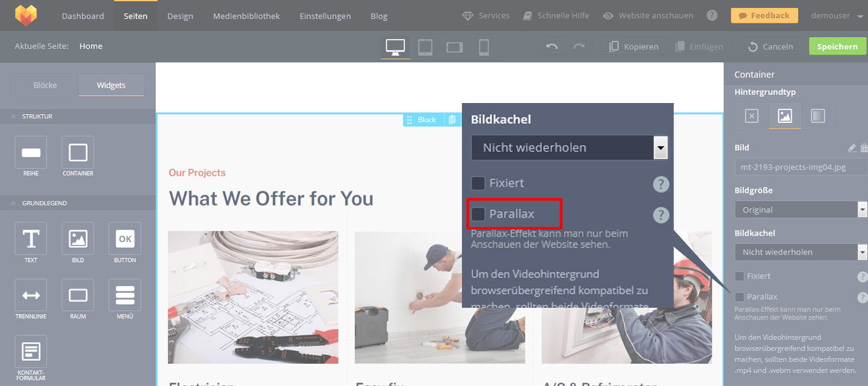Open Bildkachel Nicht wiederholen dropdown

[x=801, y=252]
